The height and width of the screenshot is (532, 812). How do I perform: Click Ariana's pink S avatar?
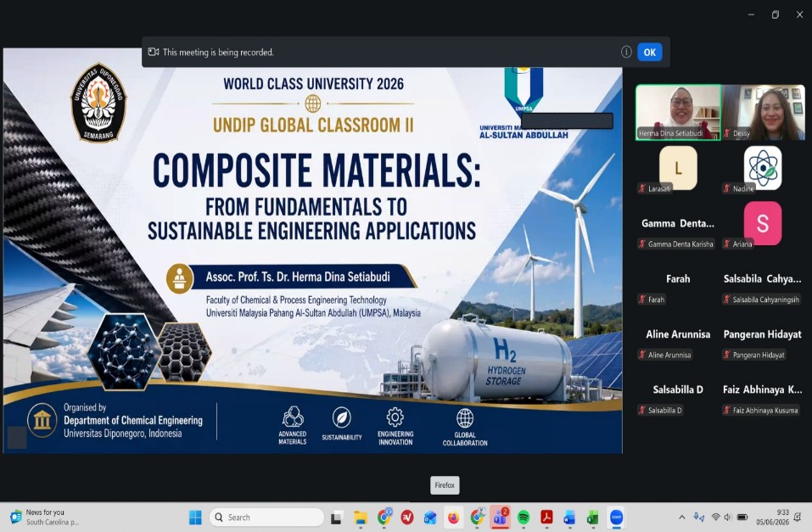763,223
